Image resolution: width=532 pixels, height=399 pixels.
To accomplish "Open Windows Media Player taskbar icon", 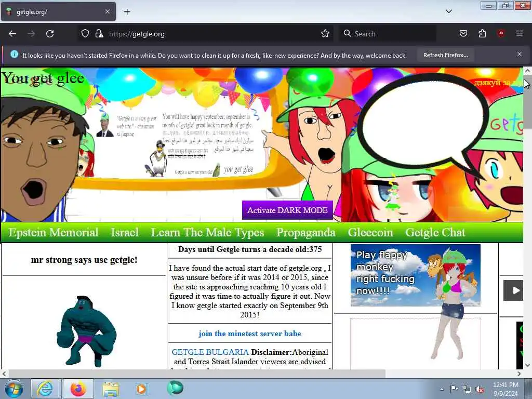I will coord(141,389).
